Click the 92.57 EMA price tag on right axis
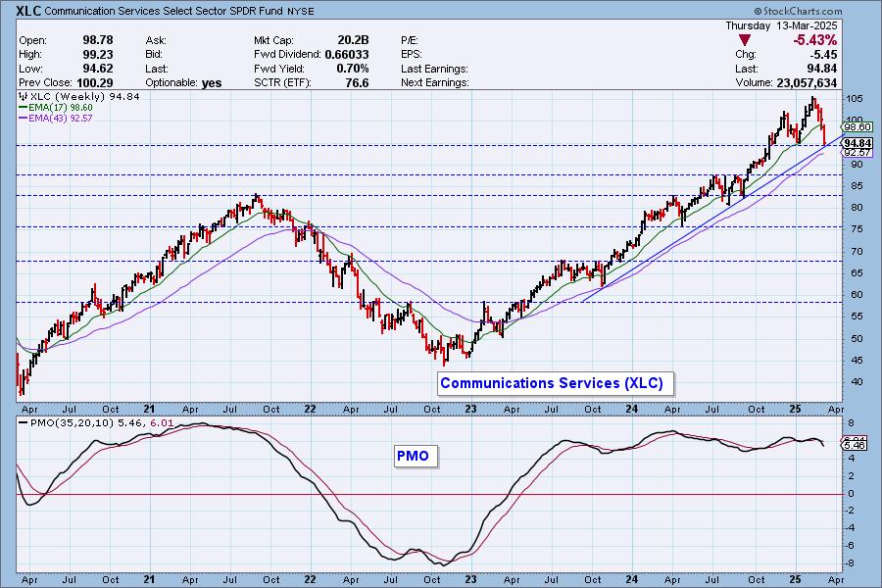Screen dimensions: 882x588 coord(857,153)
